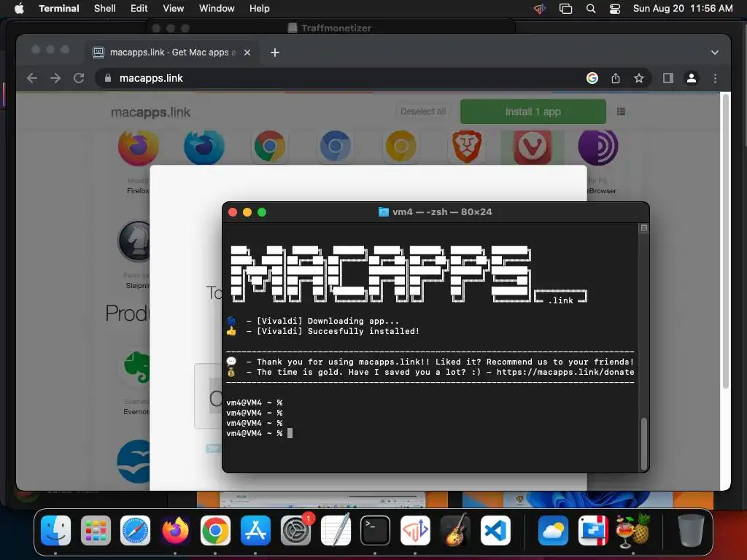Open Traffmonetizer from the dock
This screenshot has height=560, width=747.
pos(415,530)
